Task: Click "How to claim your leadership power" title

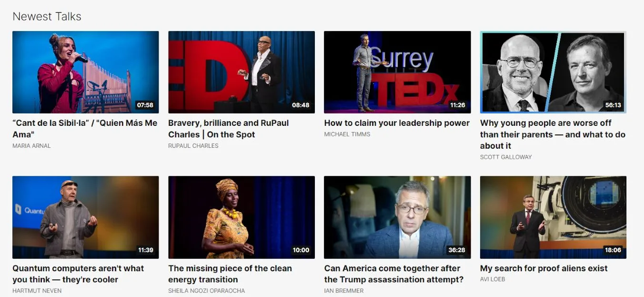Action: [397, 123]
